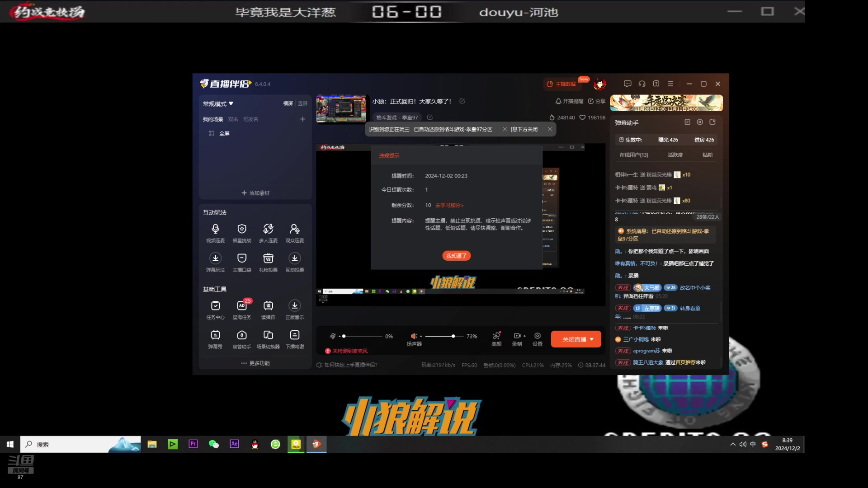Open 观众连麦 audience mic link
This screenshot has width=868, height=488.
(295, 233)
